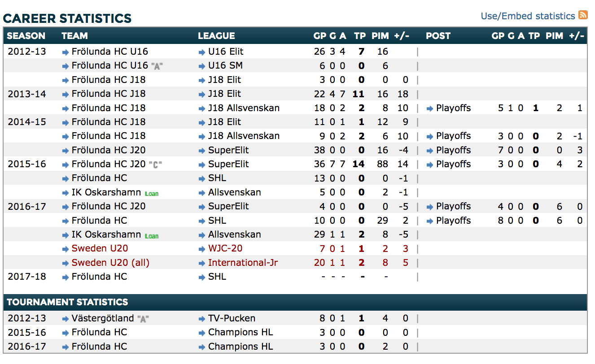Open the Frölunda HC U16 team link

tap(109, 52)
